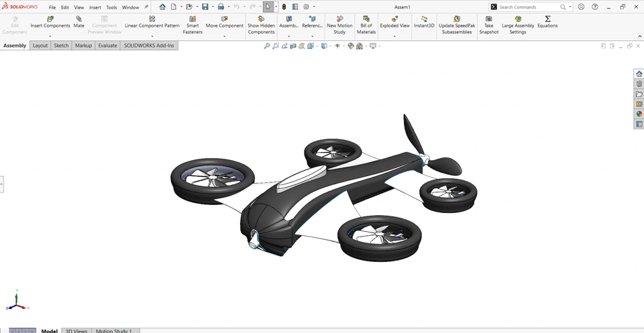Switch to 3D Views bottom tab

(x=76, y=330)
